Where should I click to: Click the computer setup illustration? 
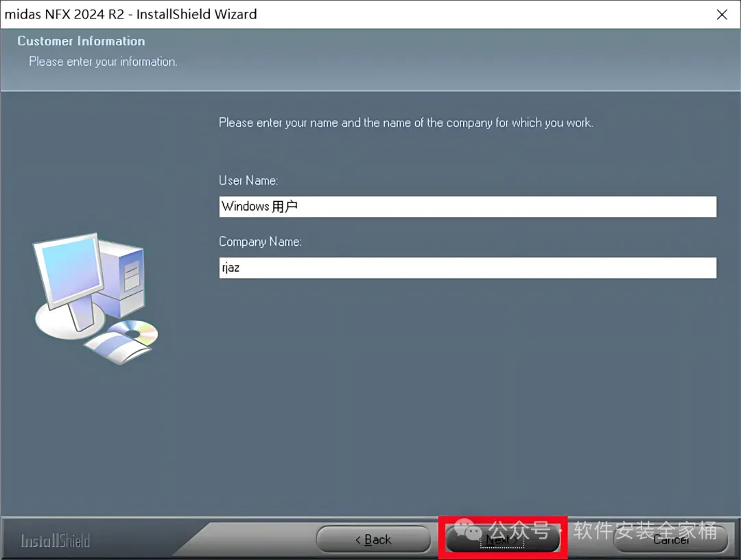click(96, 299)
